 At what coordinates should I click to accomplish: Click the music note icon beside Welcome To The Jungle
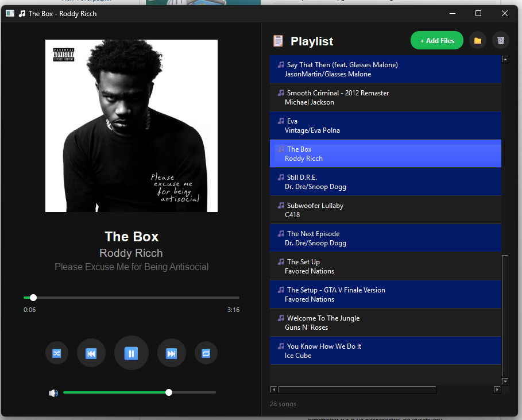(281, 318)
